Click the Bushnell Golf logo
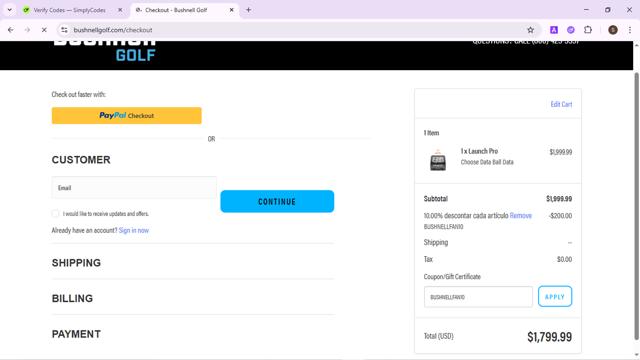 pyautogui.click(x=105, y=51)
